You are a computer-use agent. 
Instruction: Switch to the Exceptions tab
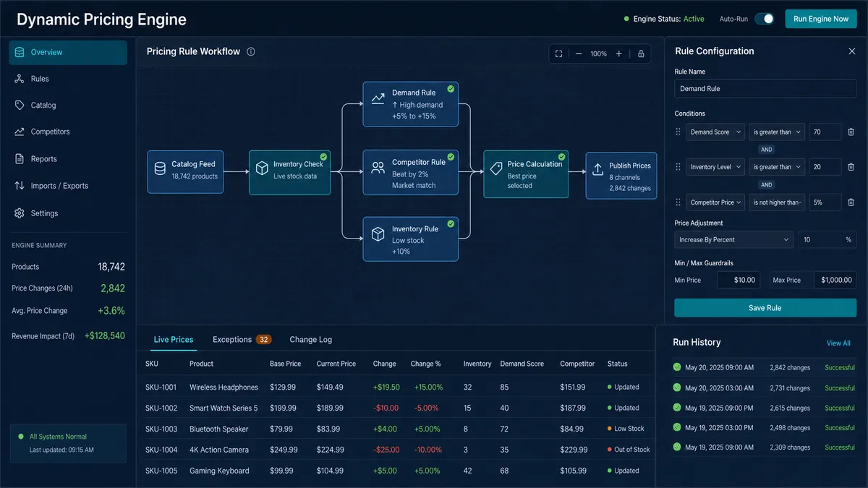click(x=232, y=339)
